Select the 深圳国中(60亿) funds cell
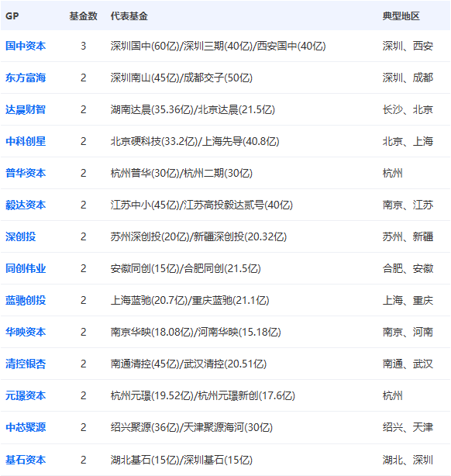 tap(218, 47)
